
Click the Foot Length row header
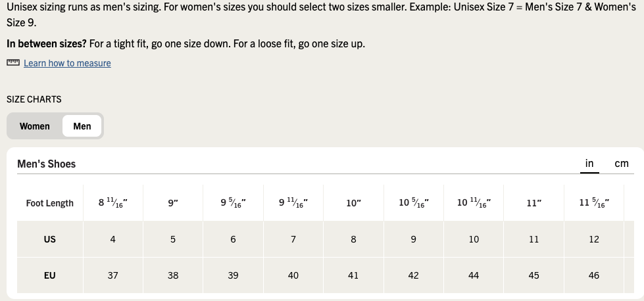(50, 203)
